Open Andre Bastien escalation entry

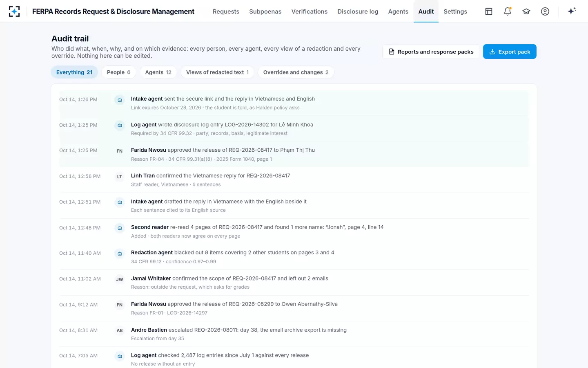coord(294,334)
